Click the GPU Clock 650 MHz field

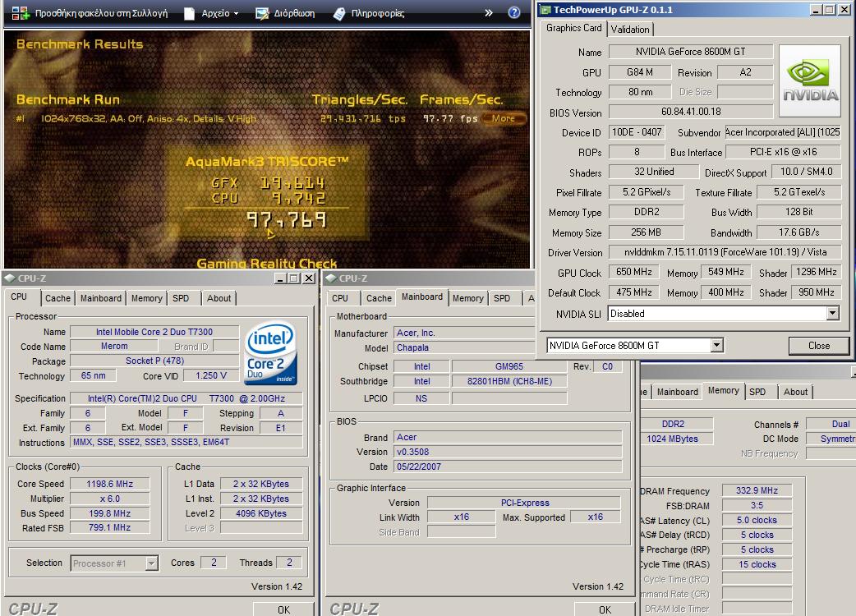pyautogui.click(x=634, y=272)
